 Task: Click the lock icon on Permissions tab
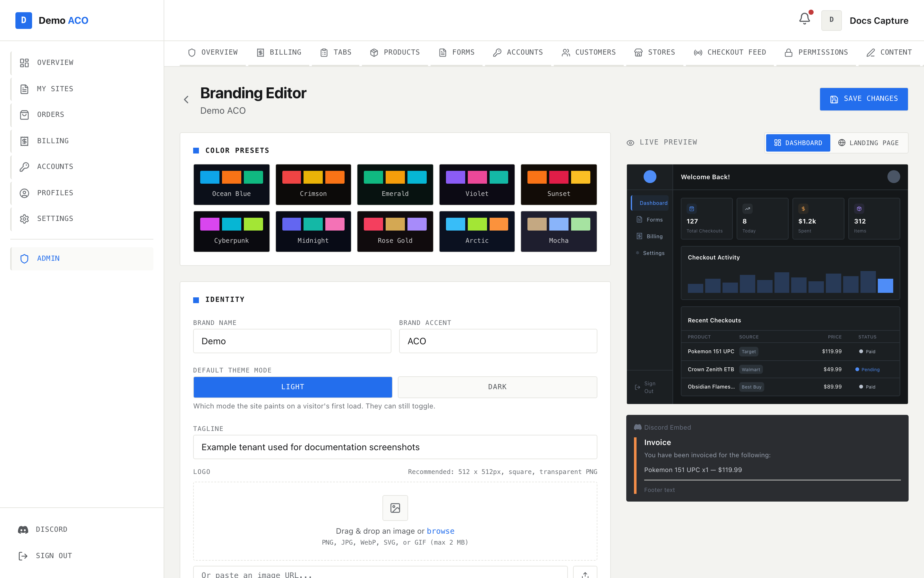[789, 53]
